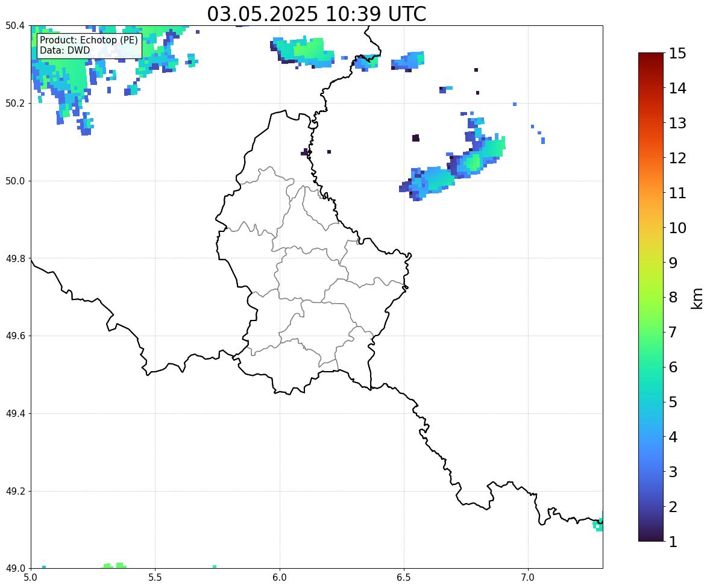710x588 pixels.
Task: Click longitude axis label 7.0
Action: [528, 578]
